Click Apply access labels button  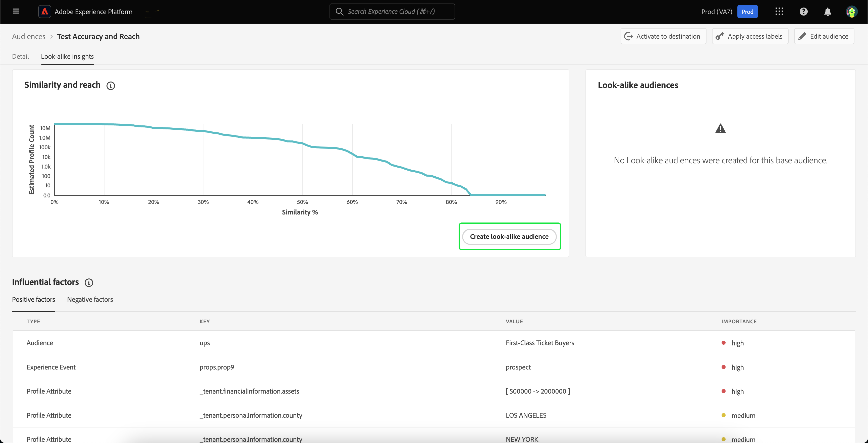click(750, 36)
